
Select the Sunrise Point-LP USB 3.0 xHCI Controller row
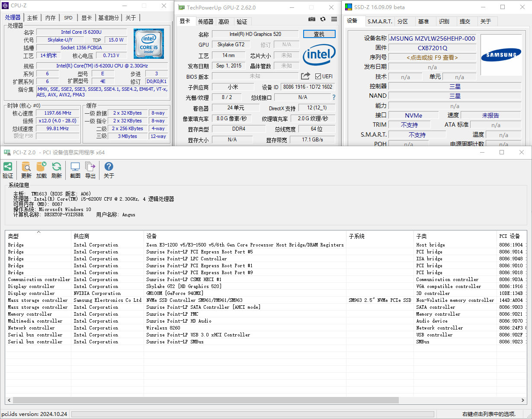point(266,335)
